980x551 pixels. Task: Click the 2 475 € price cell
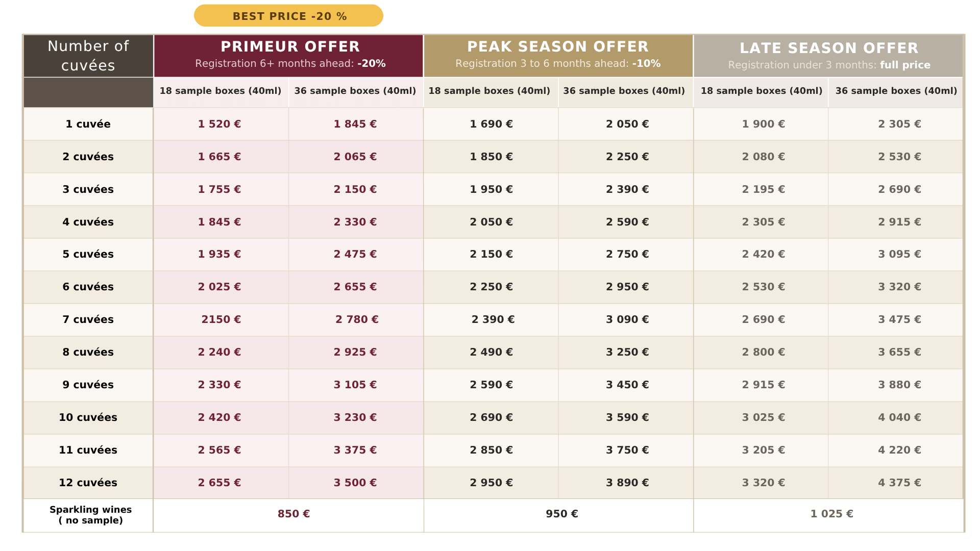coord(355,254)
